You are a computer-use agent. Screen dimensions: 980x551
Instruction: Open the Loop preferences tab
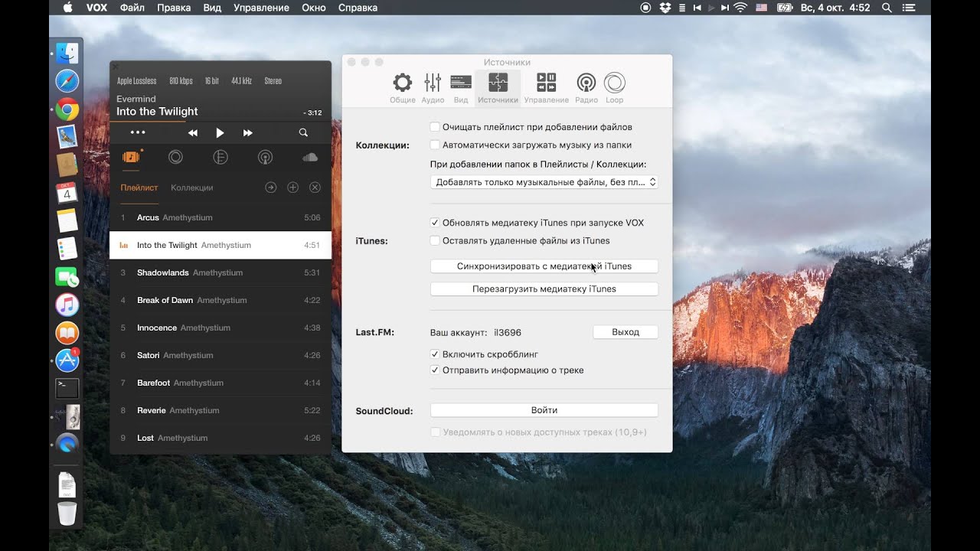pyautogui.click(x=614, y=88)
